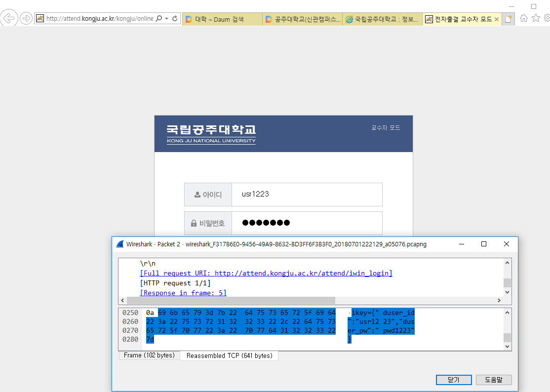Follow the Response in frame: 5 link
Image resolution: width=550 pixels, height=392 pixels.
pyautogui.click(x=183, y=293)
